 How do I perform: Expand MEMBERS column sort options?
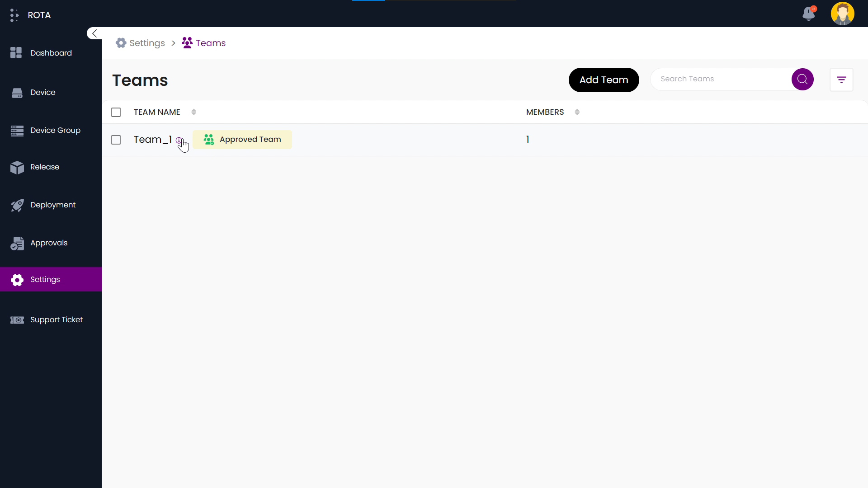tap(577, 112)
